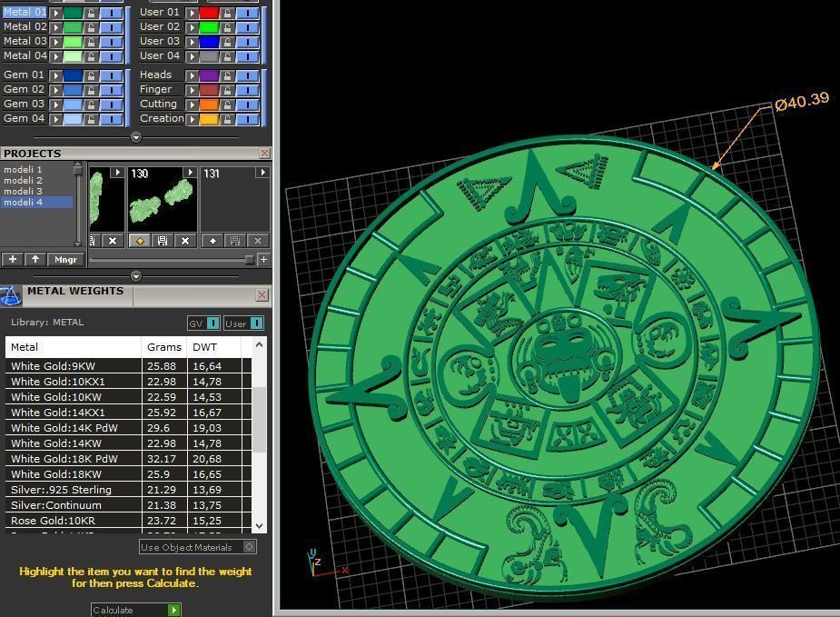Expand Metal 01 layer options arrow

[55, 13]
